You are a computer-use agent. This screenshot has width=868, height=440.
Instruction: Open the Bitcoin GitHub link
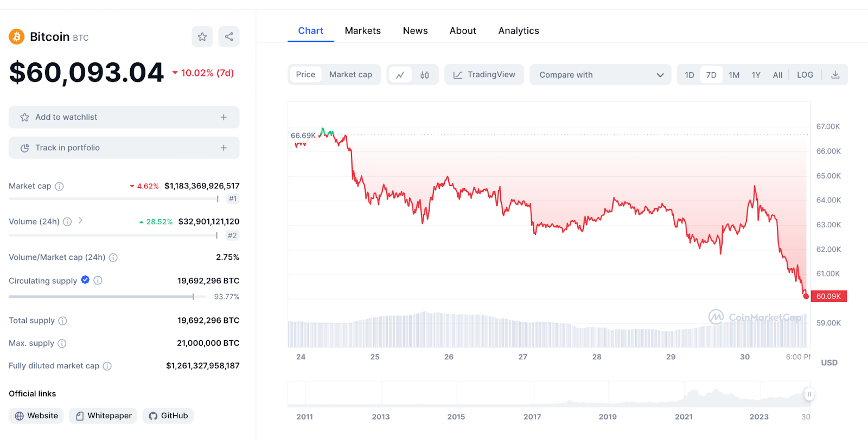[x=168, y=416]
